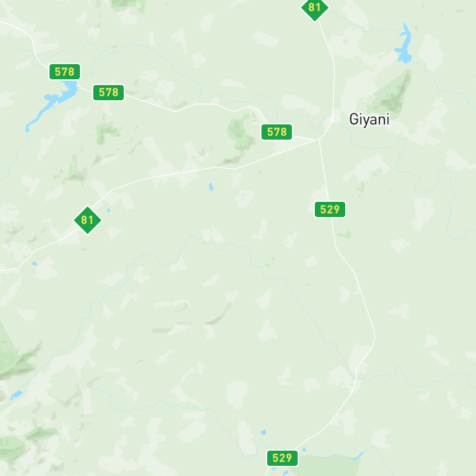Screen dimensions: 476x476
Task: Select small pond just above bottom 529 shield
Action: [263, 432]
